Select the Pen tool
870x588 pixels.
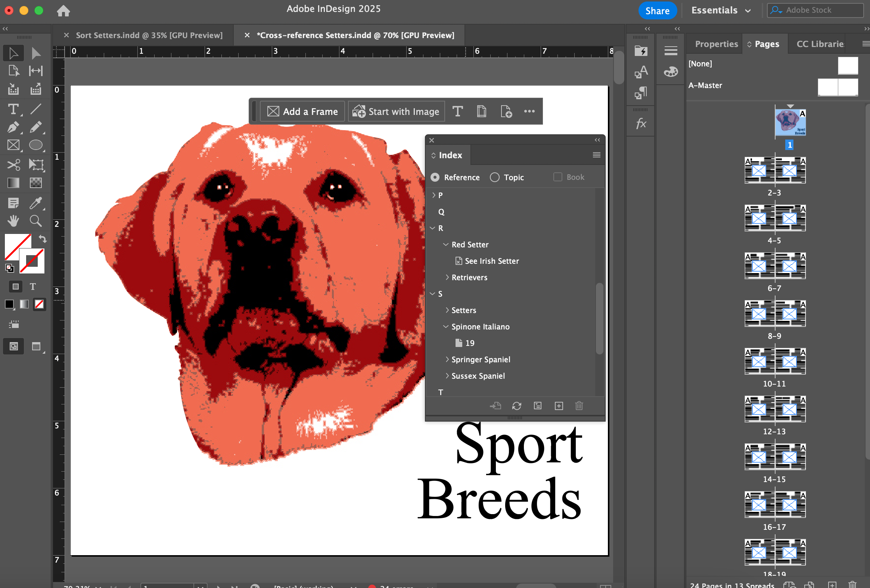[x=13, y=127]
